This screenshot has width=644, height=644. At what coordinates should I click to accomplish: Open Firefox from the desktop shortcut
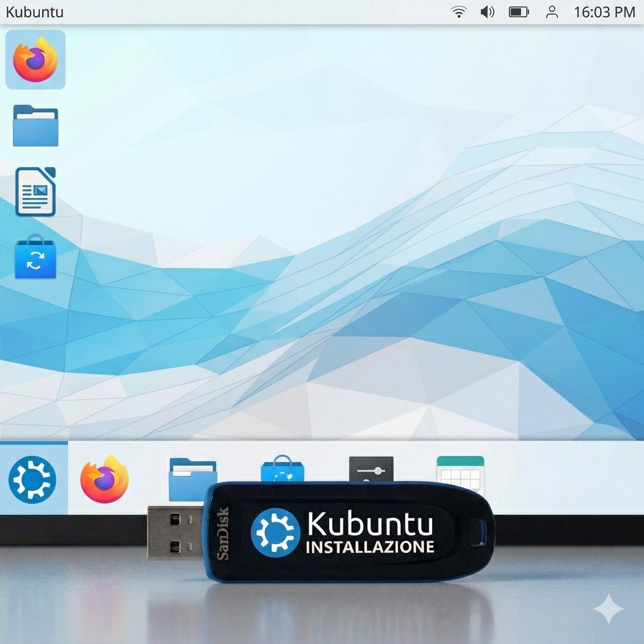(x=36, y=59)
